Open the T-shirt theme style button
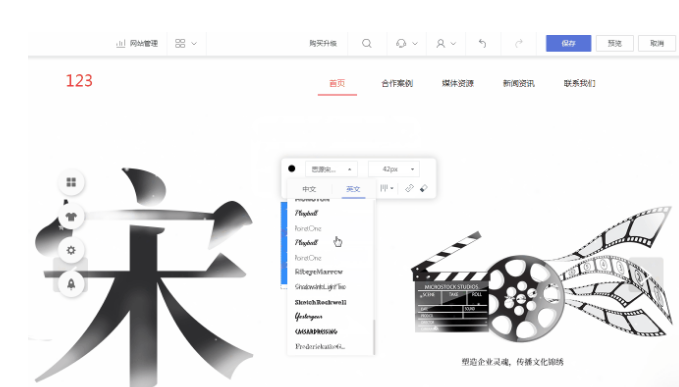Image resolution: width=679 pixels, height=387 pixels. click(x=71, y=216)
